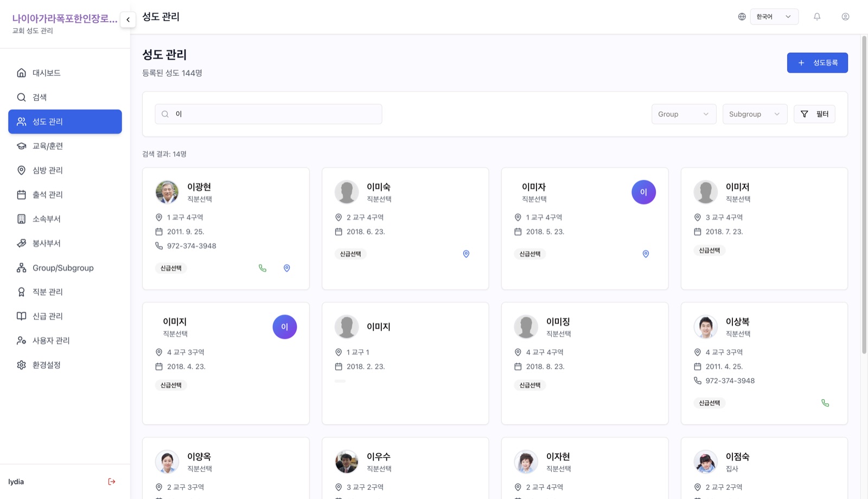The height and width of the screenshot is (499, 868).
Task: Open 직분선택 on 이미저's card
Action: (x=738, y=199)
